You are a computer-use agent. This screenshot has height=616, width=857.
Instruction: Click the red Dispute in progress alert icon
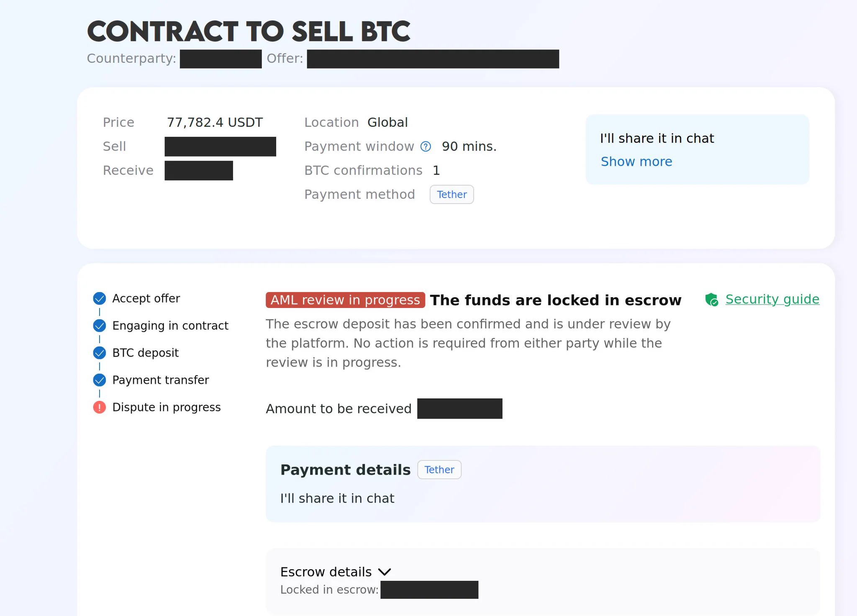coord(100,407)
